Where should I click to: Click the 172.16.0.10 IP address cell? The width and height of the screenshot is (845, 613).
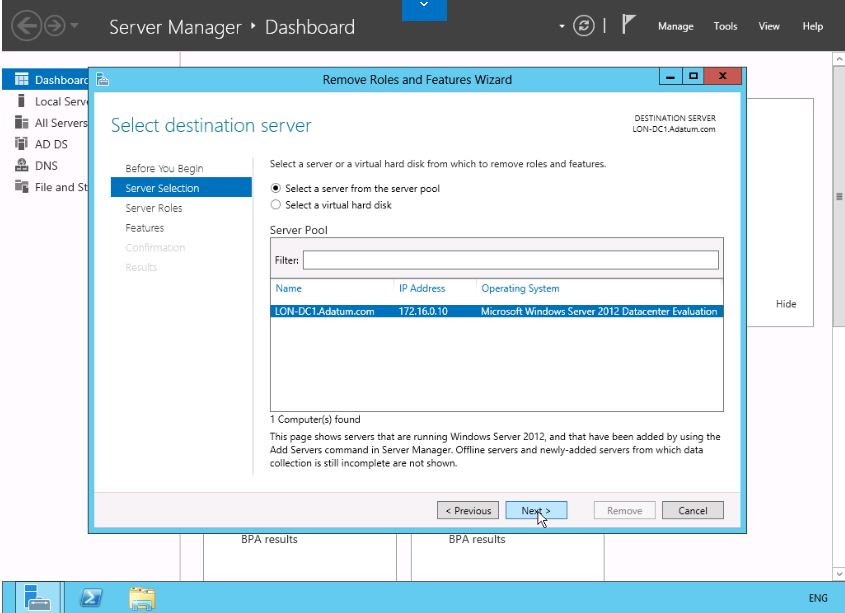pyautogui.click(x=423, y=311)
